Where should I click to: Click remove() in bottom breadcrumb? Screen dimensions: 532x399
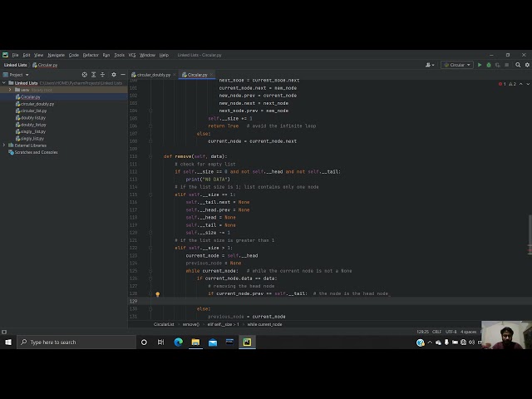click(x=191, y=324)
